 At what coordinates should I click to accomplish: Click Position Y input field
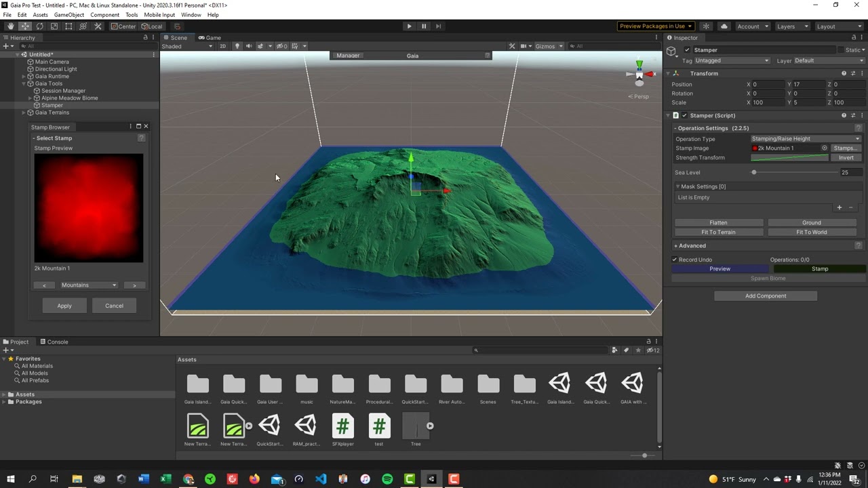[808, 85]
